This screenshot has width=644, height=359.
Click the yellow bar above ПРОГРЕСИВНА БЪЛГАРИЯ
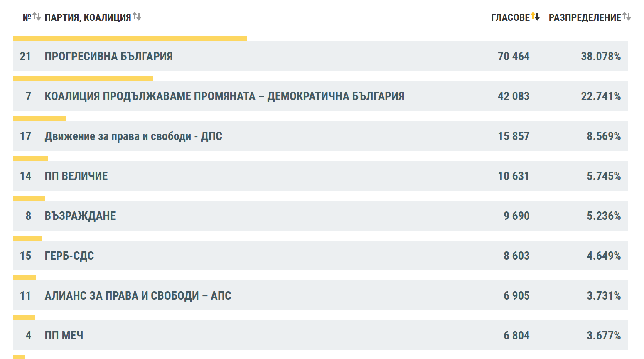130,39
